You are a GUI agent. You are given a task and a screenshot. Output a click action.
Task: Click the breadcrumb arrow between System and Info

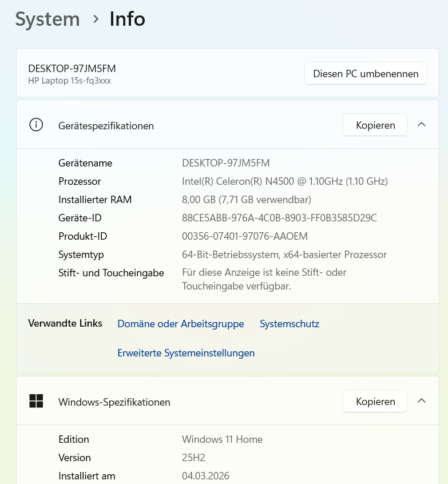point(96,19)
